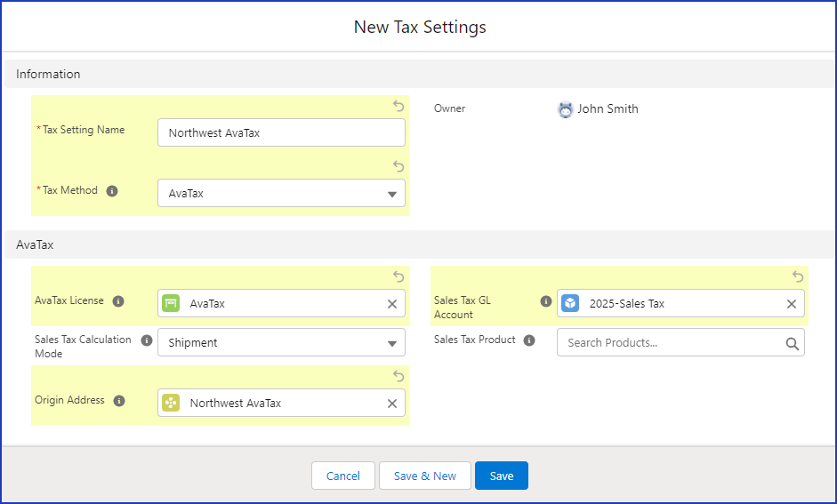The width and height of the screenshot is (837, 504).
Task: Click John Smith owner avatar
Action: click(x=566, y=109)
